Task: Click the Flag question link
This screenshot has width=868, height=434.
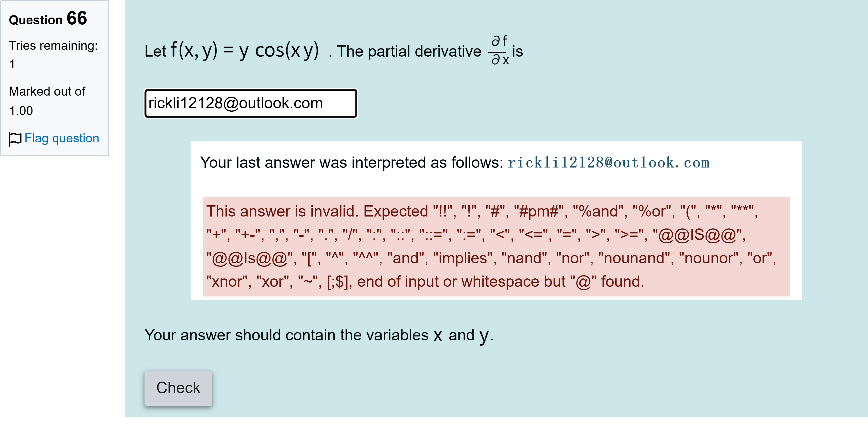Action: (62, 138)
